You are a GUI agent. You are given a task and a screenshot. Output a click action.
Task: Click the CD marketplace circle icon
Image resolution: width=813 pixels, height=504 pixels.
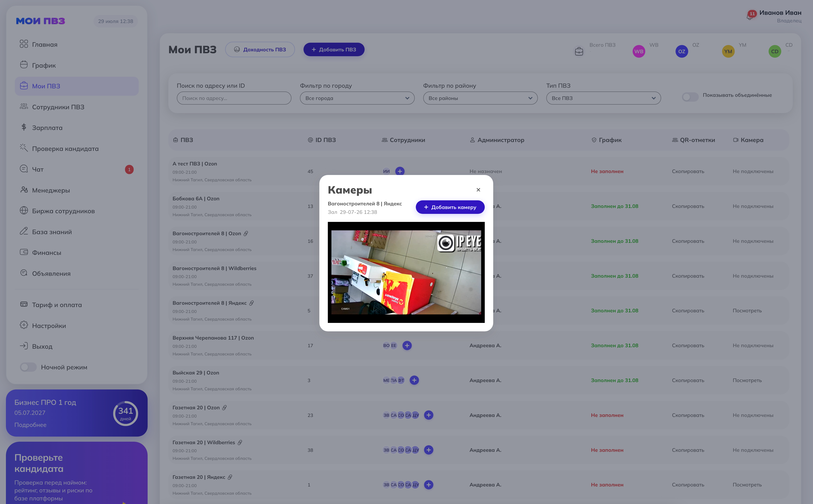point(775,51)
